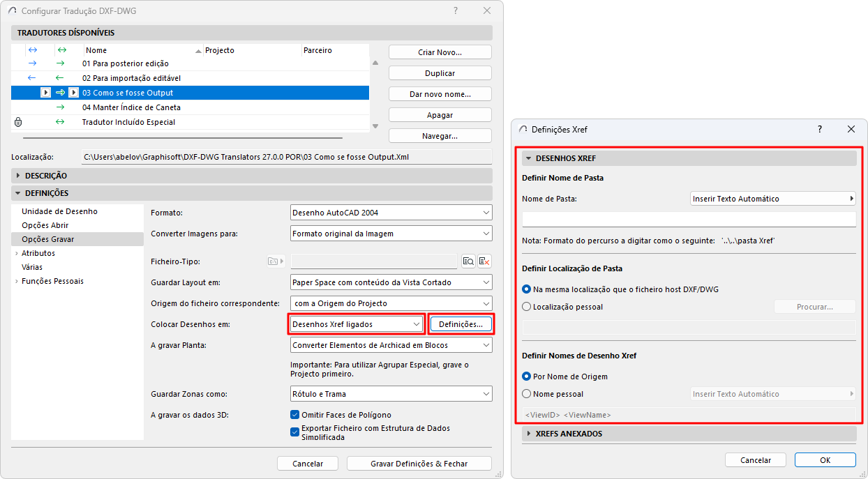Image resolution: width=868 pixels, height=479 pixels.
Task: Click OK in Definições Xref dialog
Action: pyautogui.click(x=825, y=460)
